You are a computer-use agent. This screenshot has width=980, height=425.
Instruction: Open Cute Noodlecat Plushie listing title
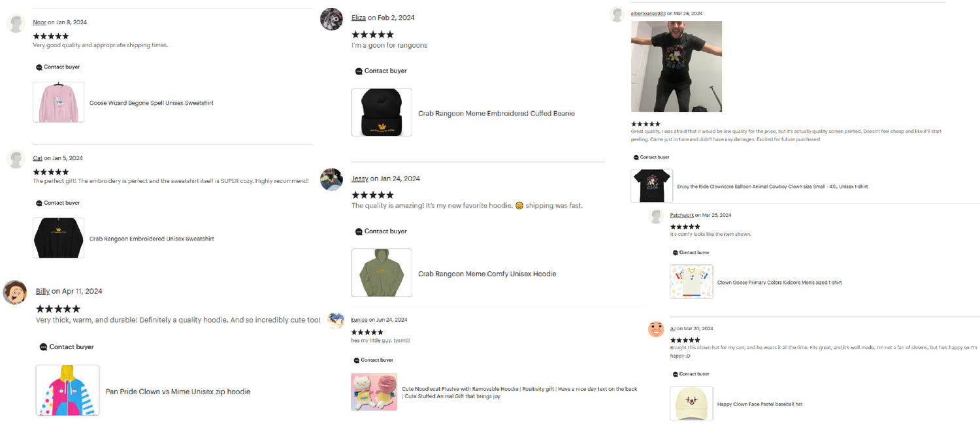pyautogui.click(x=519, y=392)
